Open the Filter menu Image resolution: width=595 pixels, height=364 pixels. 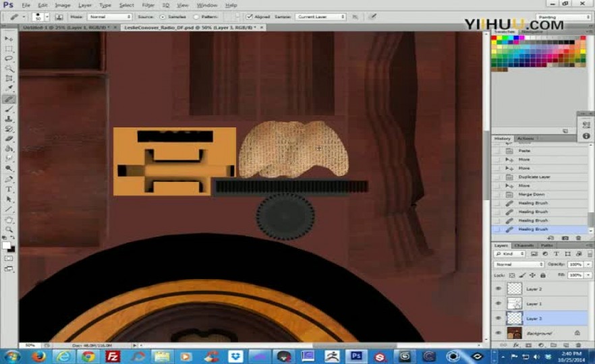(x=148, y=5)
